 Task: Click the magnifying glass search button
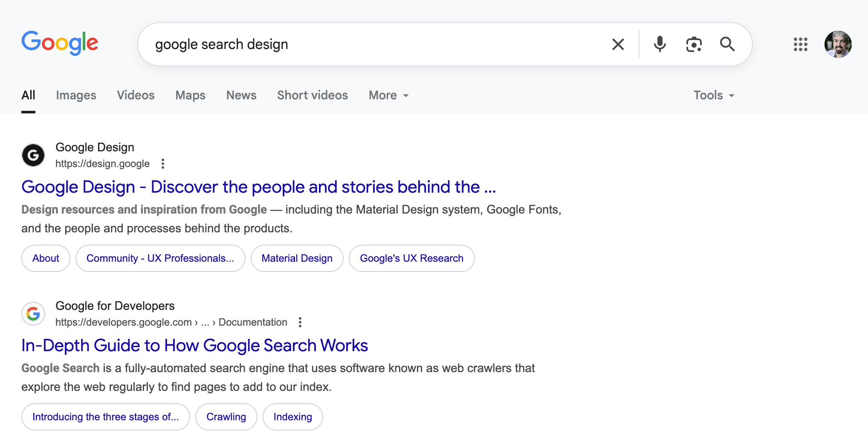point(727,44)
